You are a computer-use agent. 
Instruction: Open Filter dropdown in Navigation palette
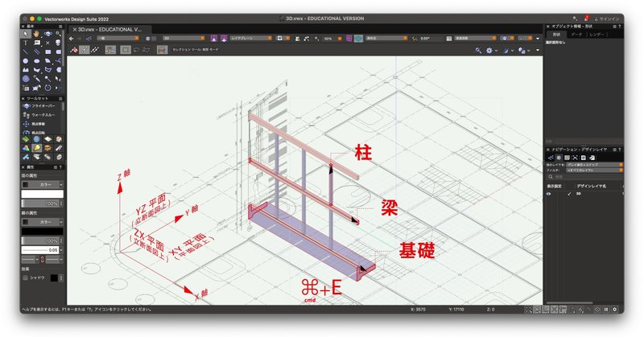tap(594, 170)
